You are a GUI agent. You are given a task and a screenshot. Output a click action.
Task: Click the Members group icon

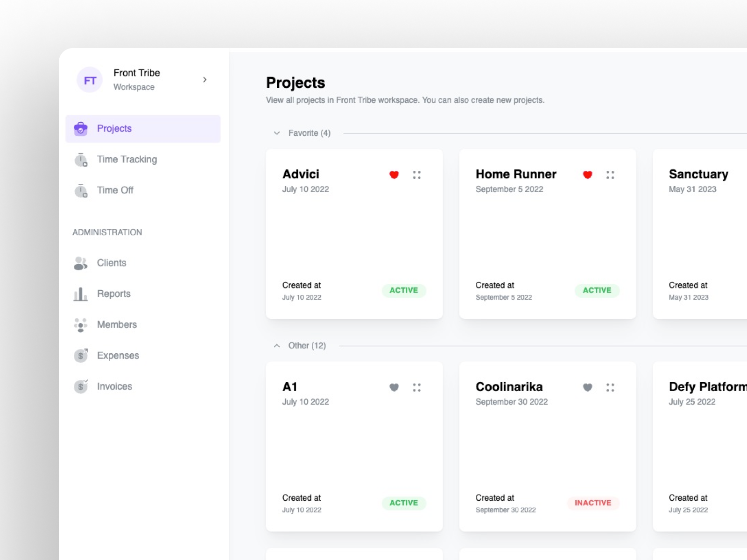[x=80, y=325]
